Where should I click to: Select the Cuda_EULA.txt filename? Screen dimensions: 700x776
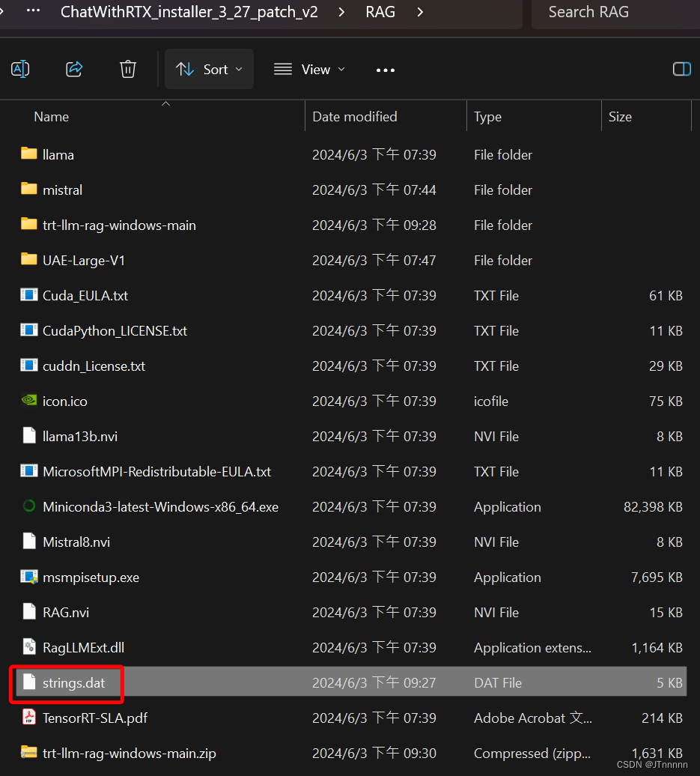tap(85, 295)
